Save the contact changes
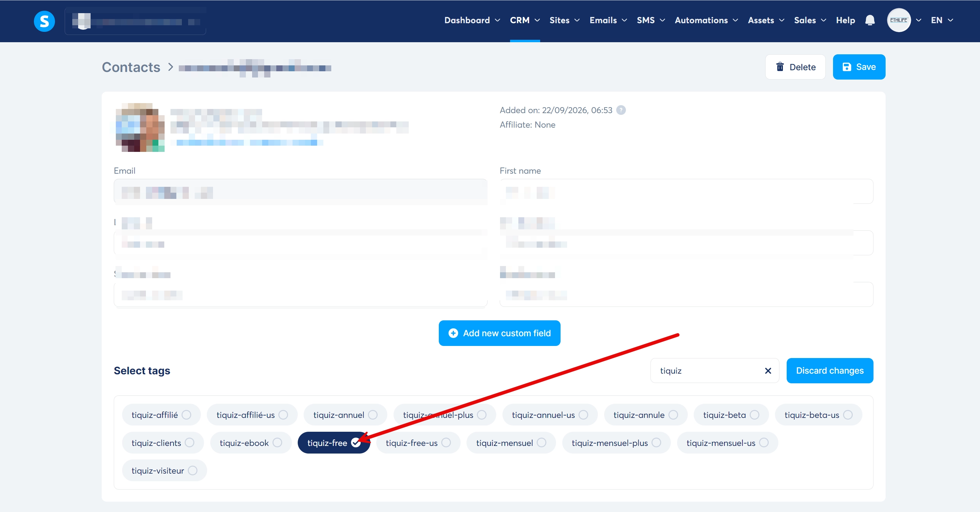 click(x=859, y=67)
